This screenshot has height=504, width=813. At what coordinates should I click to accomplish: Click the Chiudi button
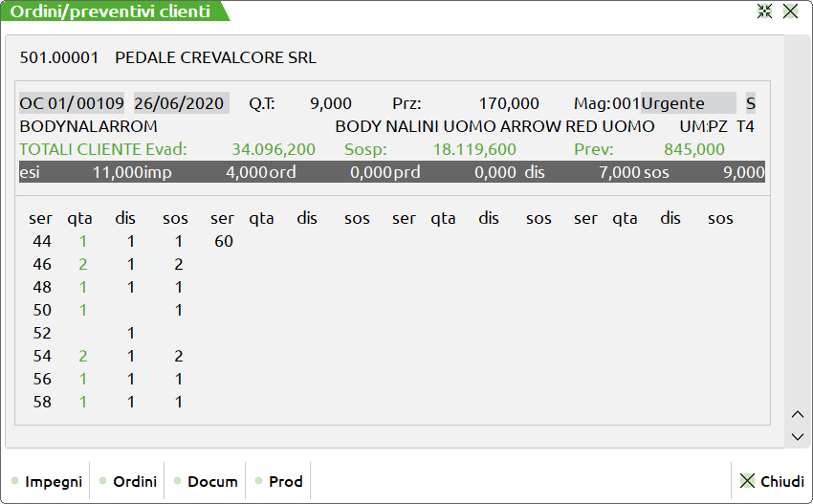tap(772, 481)
